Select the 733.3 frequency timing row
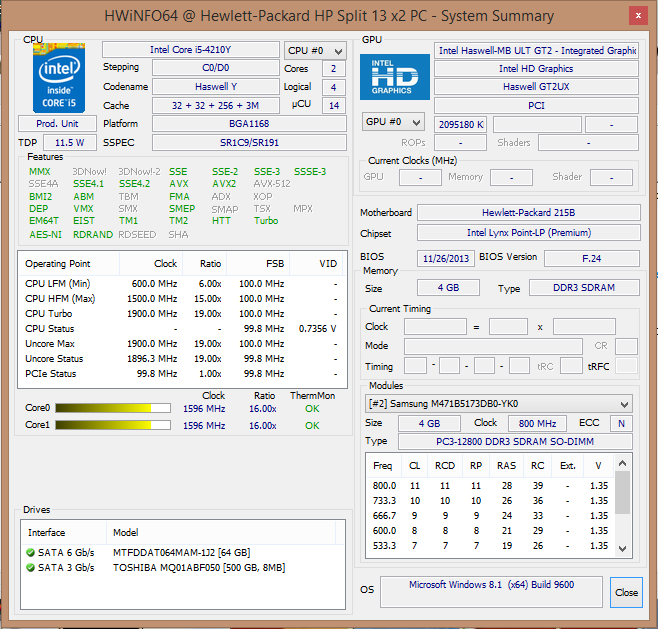Screen dimensions: 658x629 490,501
